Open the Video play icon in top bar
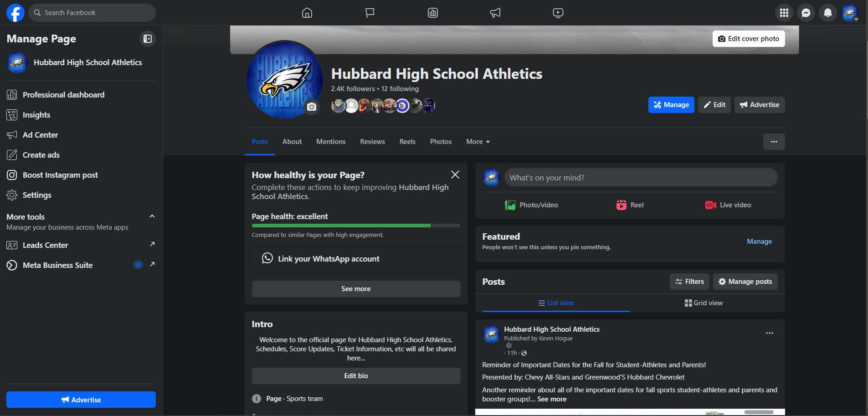The image size is (868, 416). click(x=558, y=13)
